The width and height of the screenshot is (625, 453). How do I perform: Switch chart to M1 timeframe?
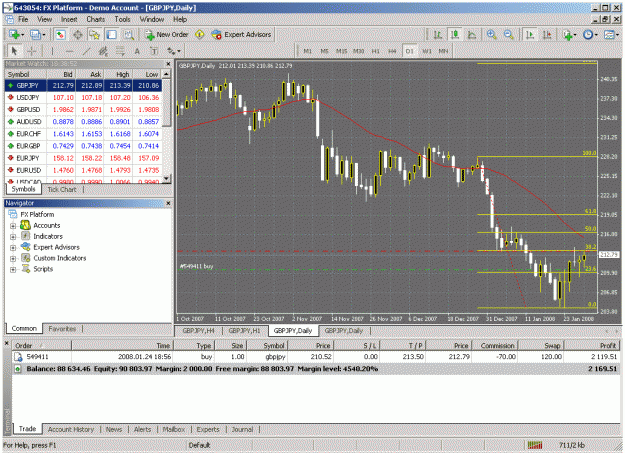[308, 51]
